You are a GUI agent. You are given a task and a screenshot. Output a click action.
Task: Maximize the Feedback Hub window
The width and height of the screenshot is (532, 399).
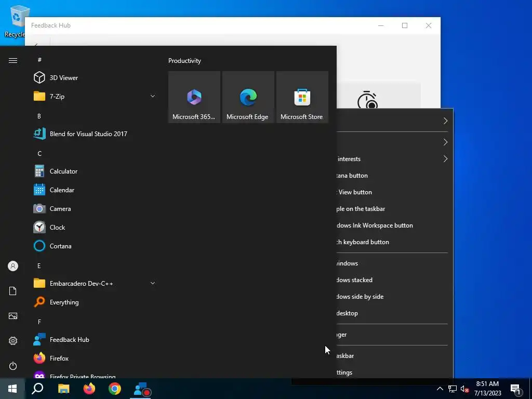point(404,25)
